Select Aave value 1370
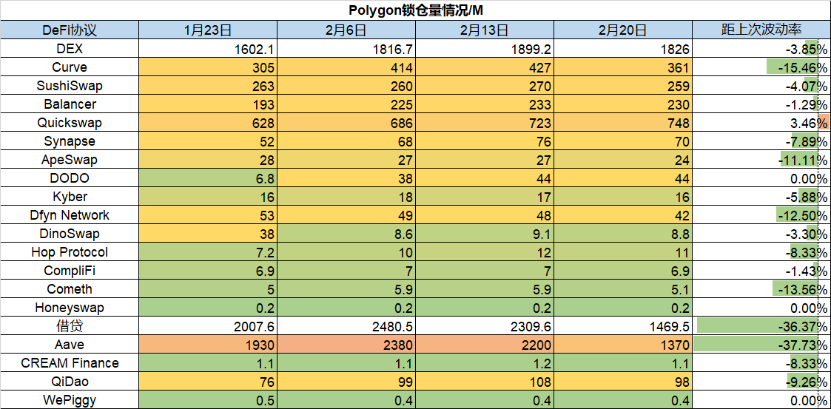Image resolution: width=831 pixels, height=409 pixels. click(x=623, y=344)
